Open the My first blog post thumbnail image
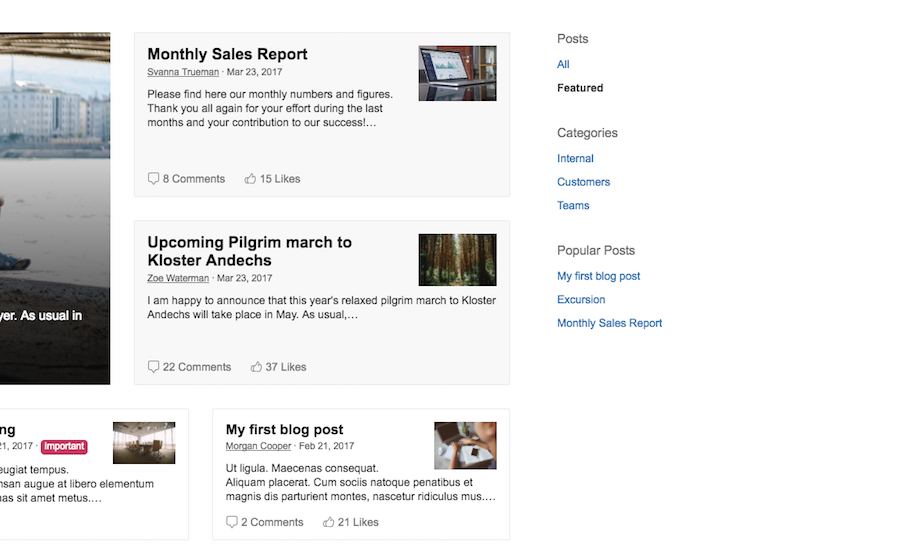The width and height of the screenshot is (920, 559). click(x=465, y=445)
